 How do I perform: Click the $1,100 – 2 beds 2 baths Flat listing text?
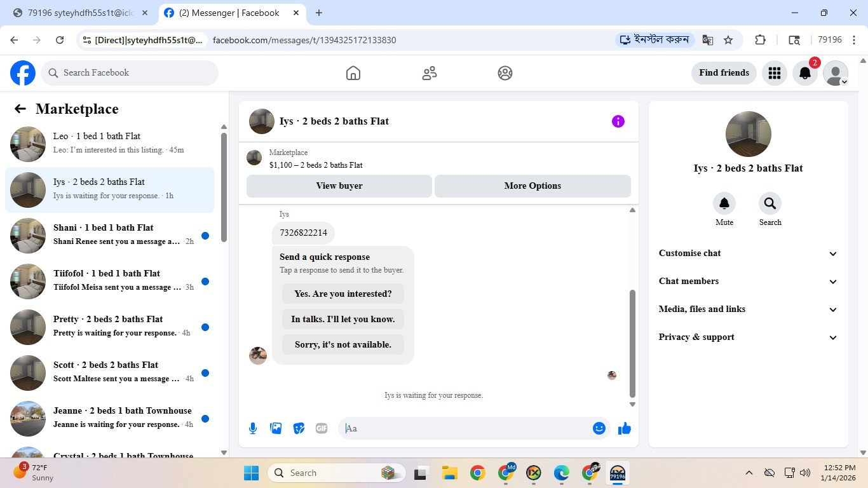tap(316, 165)
